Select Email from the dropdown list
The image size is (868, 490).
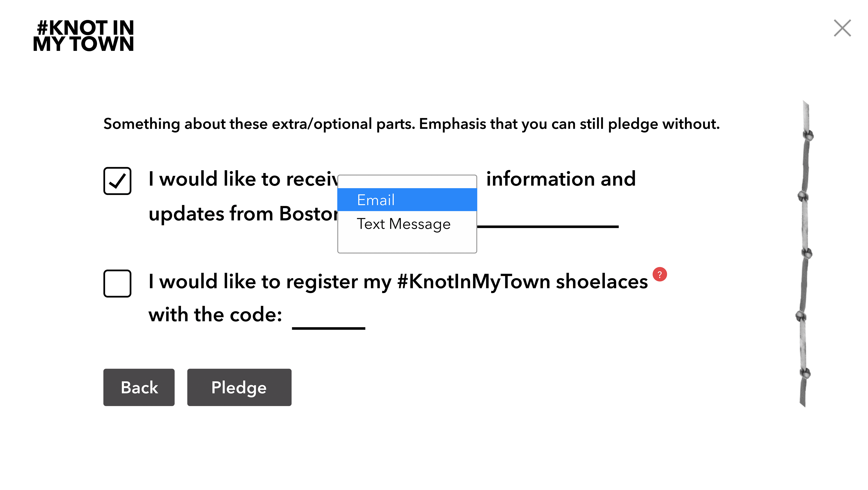(x=407, y=200)
